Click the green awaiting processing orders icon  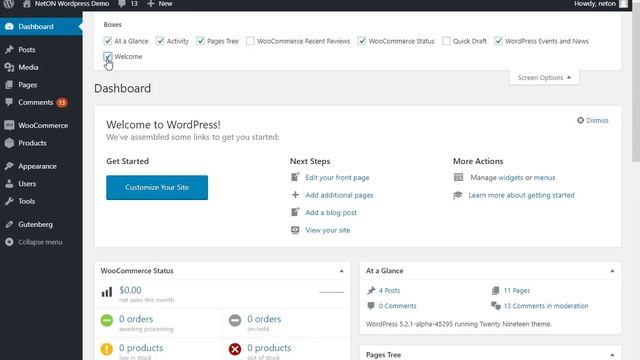click(x=107, y=320)
